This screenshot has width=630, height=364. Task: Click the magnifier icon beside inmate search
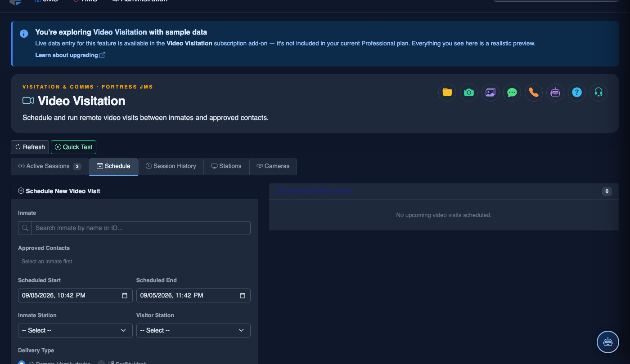[25, 228]
